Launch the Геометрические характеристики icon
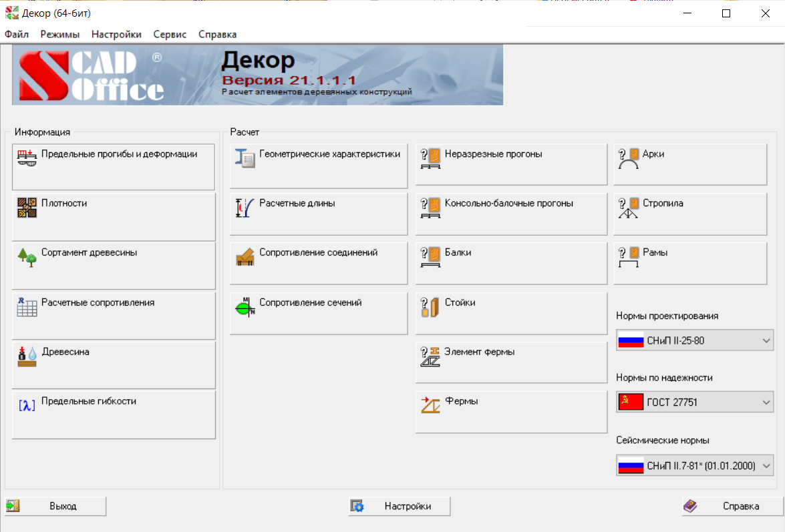 pos(245,158)
